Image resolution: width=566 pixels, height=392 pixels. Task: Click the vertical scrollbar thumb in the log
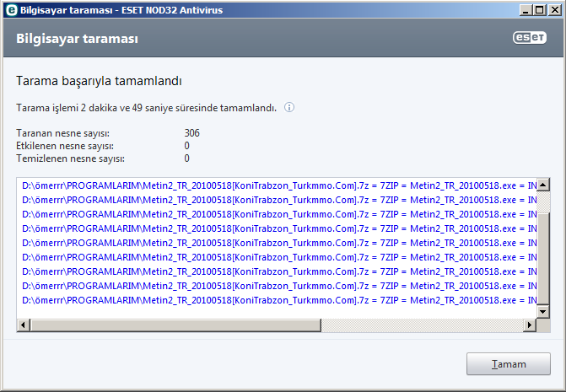click(543, 258)
